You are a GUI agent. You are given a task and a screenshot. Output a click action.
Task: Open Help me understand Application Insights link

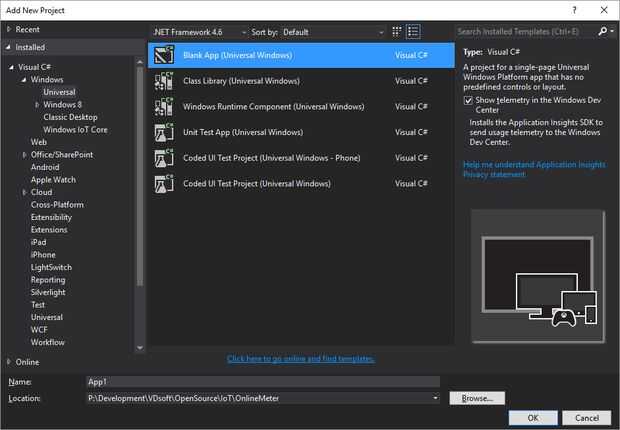(x=534, y=165)
